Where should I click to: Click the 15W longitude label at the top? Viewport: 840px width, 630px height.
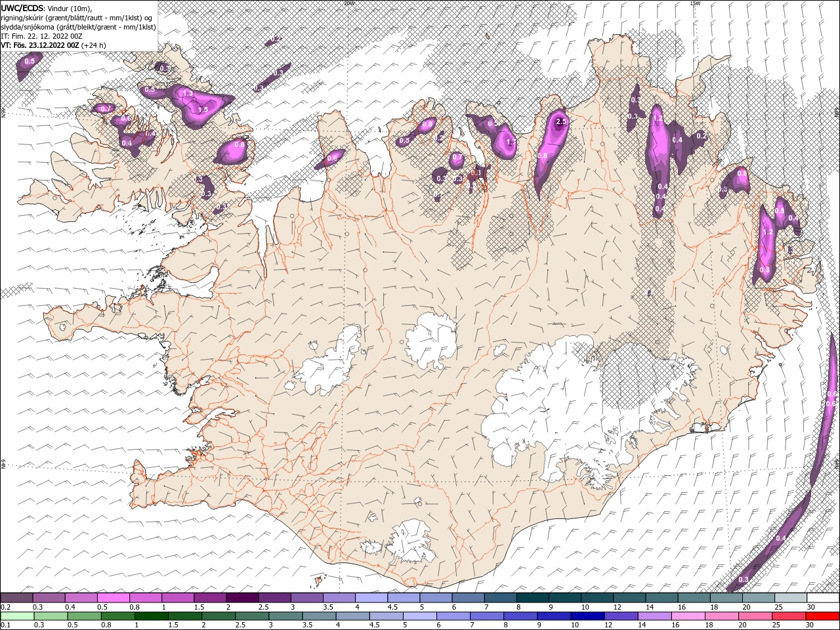point(695,3)
